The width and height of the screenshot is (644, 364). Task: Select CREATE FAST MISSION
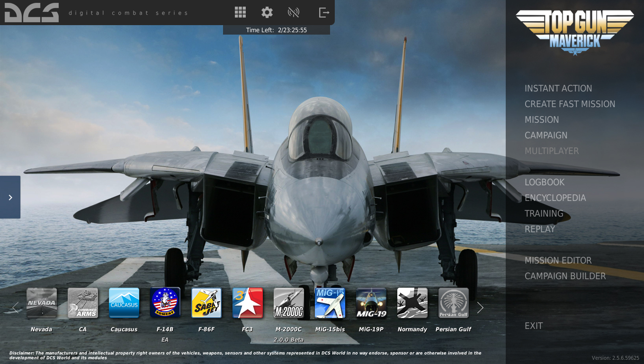[x=570, y=104]
